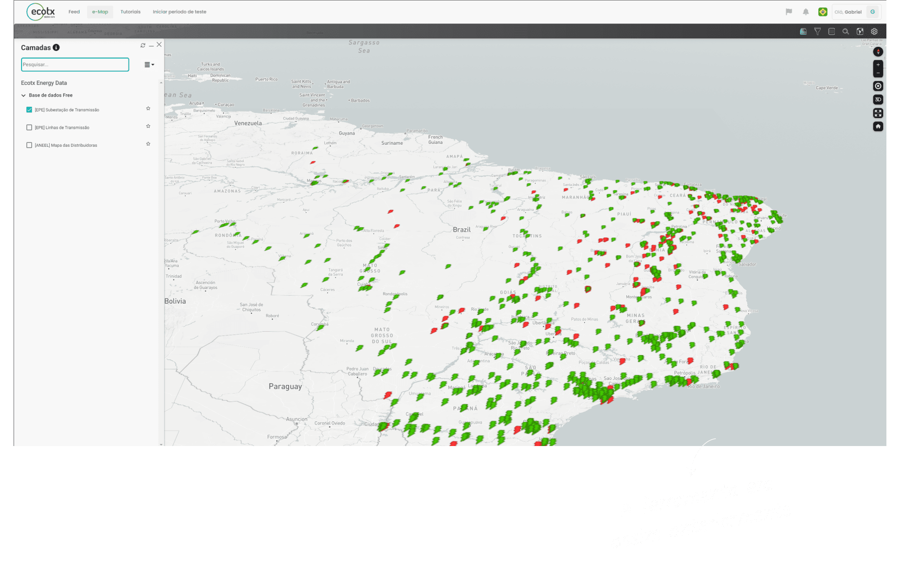Click Iniciar período de teste link
This screenshot has width=900, height=588.
[179, 12]
